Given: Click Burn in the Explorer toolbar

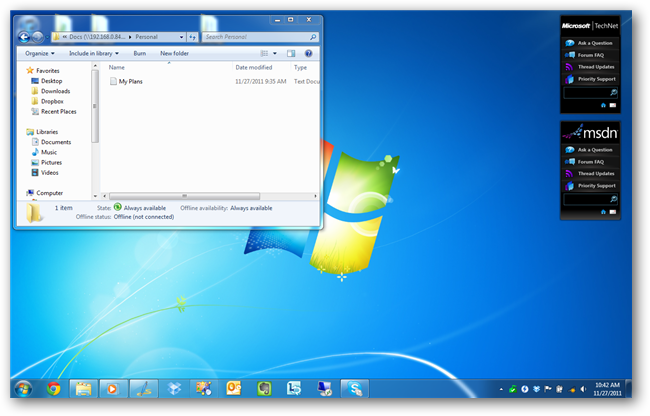Looking at the screenshot, I should [140, 53].
